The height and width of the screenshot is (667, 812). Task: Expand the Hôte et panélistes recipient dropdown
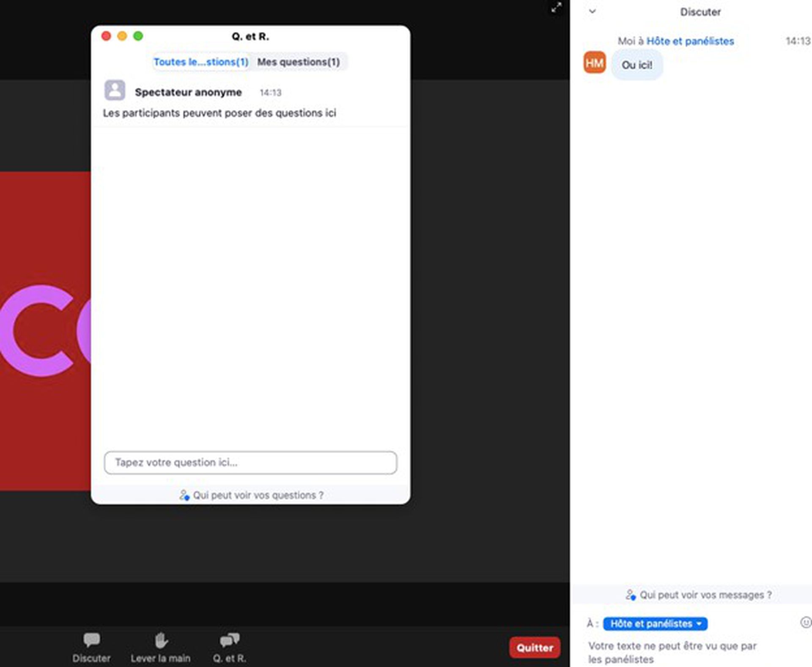[655, 623]
